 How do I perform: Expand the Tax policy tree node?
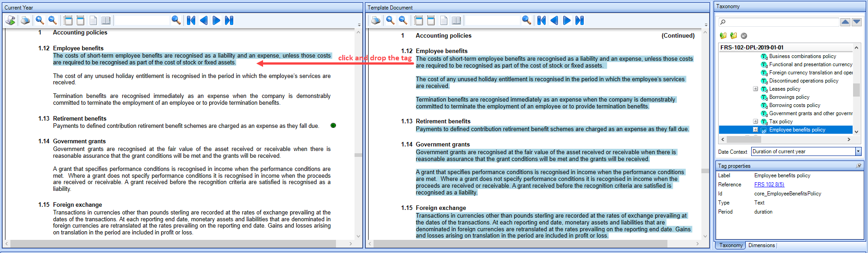755,122
